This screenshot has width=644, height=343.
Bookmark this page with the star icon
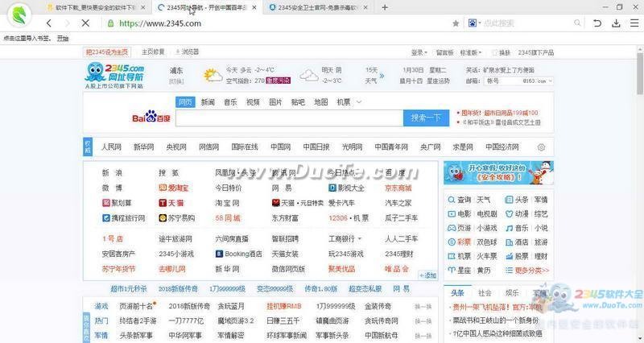tap(456, 23)
